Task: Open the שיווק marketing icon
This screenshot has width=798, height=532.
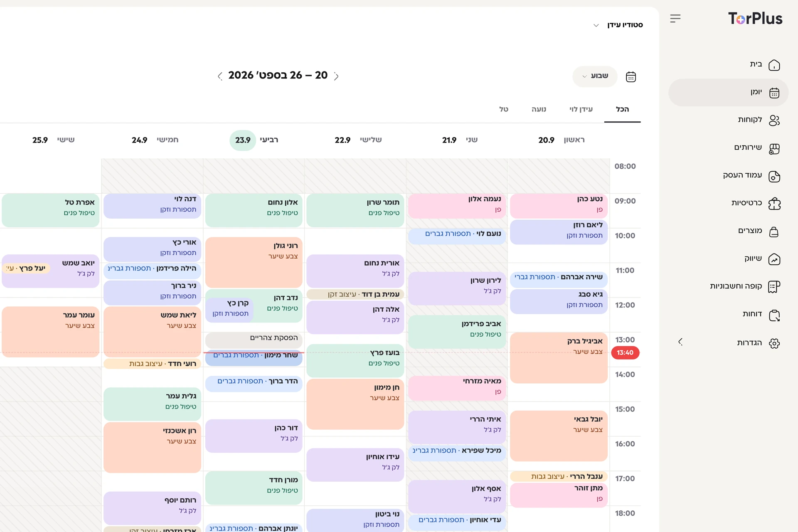Action: pos(774,259)
